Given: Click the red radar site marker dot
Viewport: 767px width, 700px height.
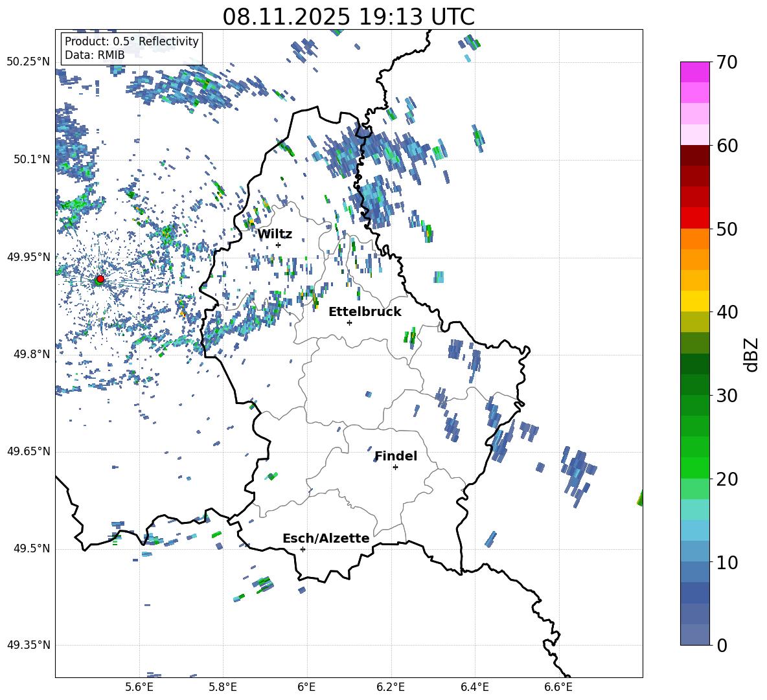Looking at the screenshot, I should point(100,279).
